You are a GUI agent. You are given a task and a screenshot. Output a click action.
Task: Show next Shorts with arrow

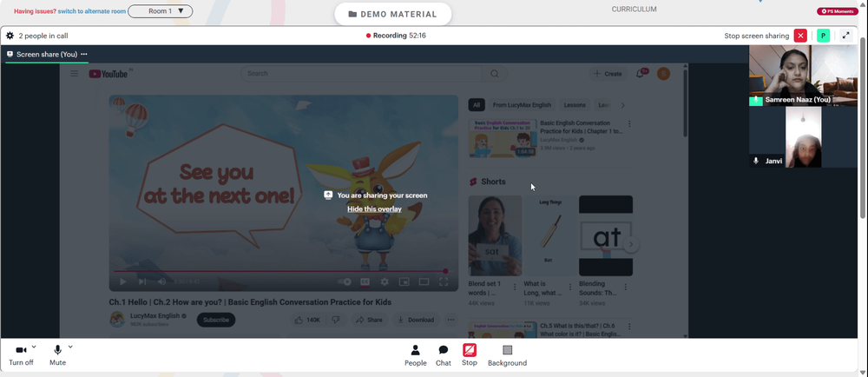coord(631,244)
